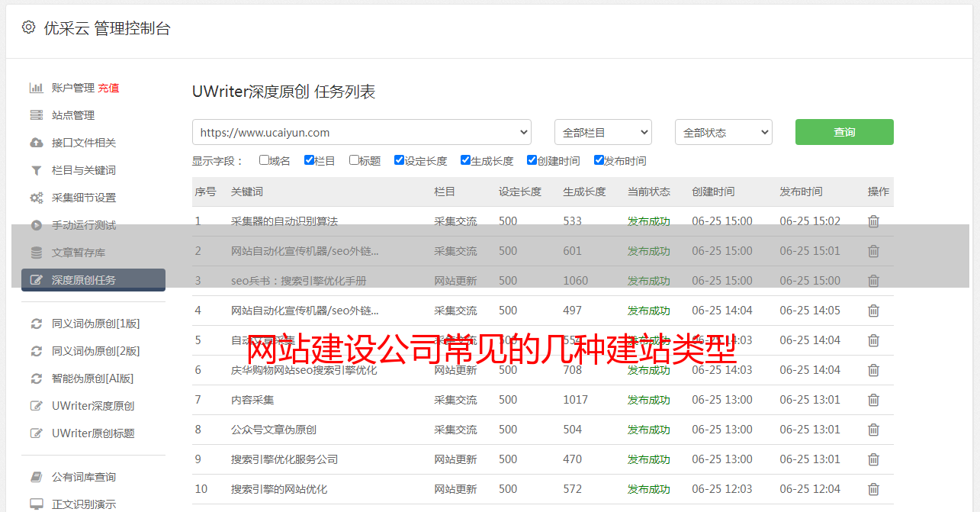Open the site URL dropdown https://www.ucaiyun.com

coord(361,132)
